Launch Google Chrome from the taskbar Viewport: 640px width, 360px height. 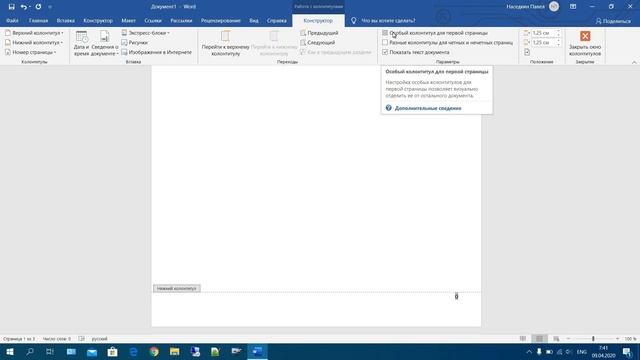(x=154, y=351)
